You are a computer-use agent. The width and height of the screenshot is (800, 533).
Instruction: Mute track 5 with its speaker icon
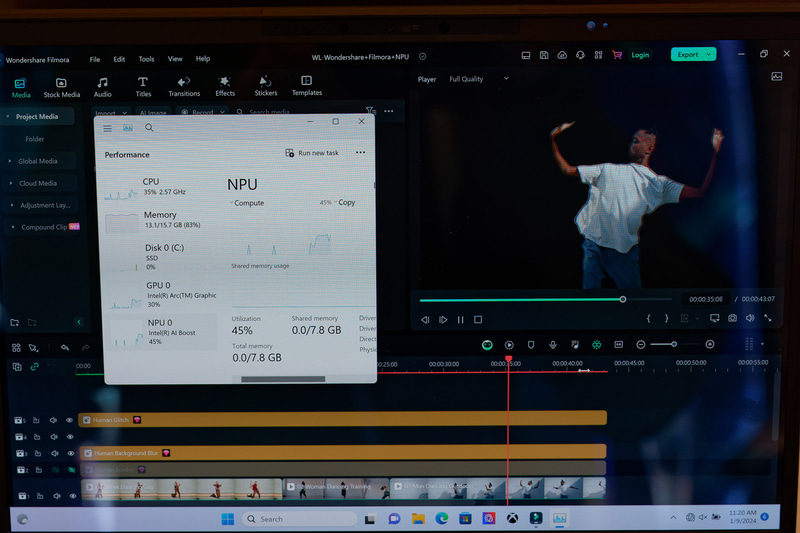(53, 420)
